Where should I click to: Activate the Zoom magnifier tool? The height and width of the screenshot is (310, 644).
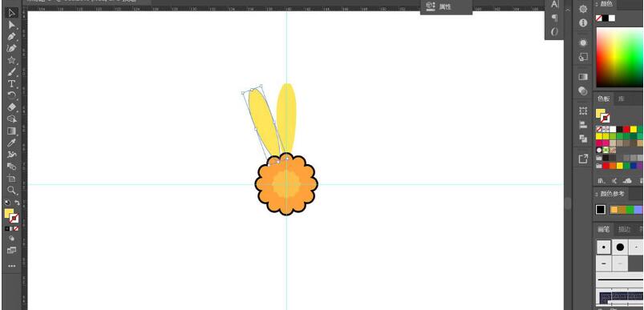point(11,191)
